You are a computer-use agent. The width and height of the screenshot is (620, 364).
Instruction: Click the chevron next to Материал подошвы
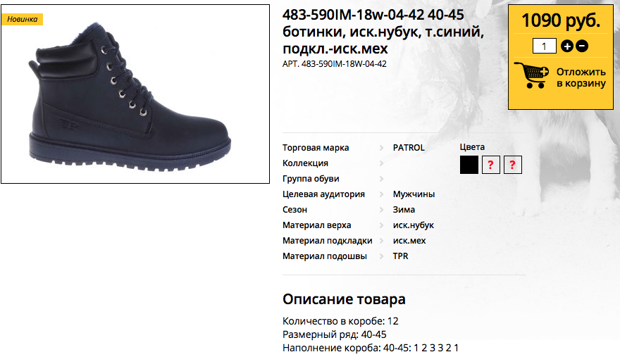(x=382, y=256)
